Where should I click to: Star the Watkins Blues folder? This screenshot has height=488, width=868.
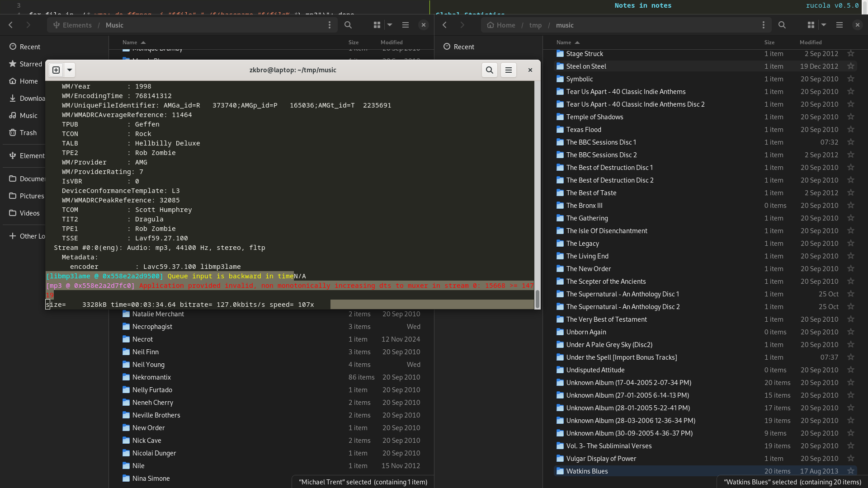click(x=851, y=471)
